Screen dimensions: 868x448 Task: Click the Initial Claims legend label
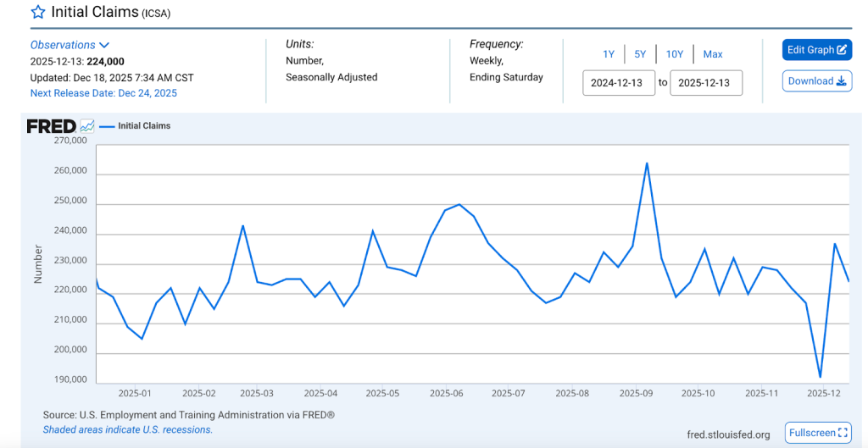(x=144, y=126)
